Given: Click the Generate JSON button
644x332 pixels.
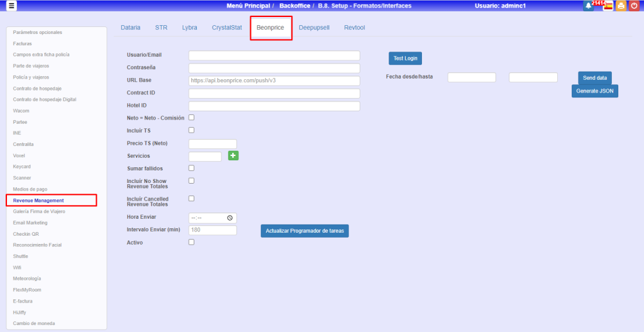Looking at the screenshot, I should click(x=594, y=91).
